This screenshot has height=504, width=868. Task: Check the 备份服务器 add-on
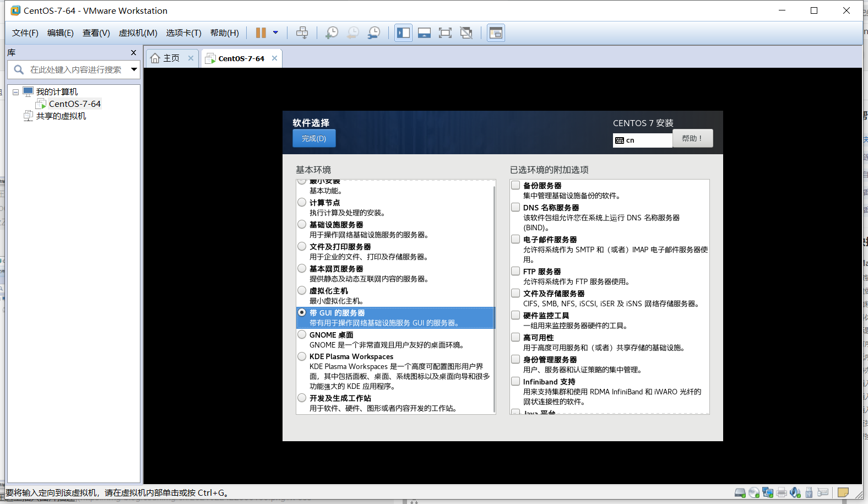click(516, 185)
